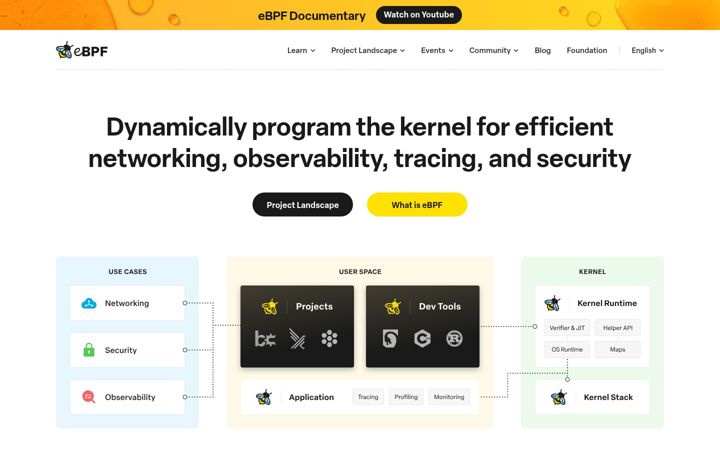This screenshot has width=720, height=450.
Task: Click the Networking cloud icon
Action: tap(89, 303)
